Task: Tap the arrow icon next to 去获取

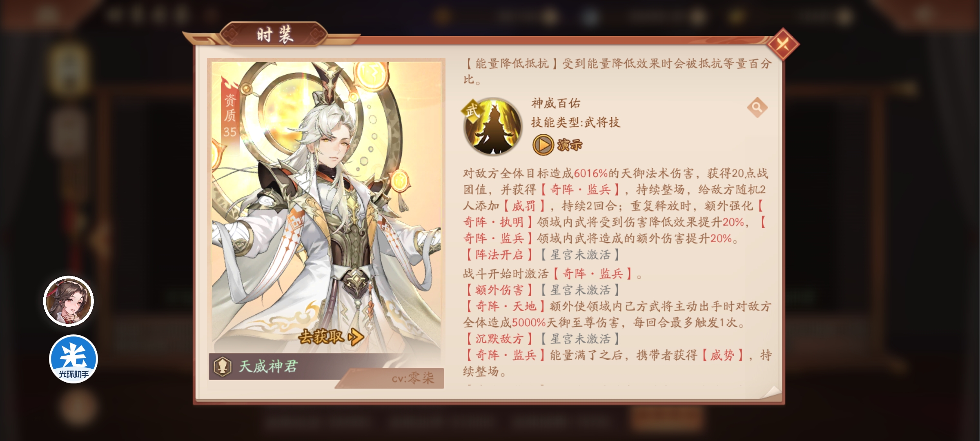Action: pyautogui.click(x=356, y=337)
